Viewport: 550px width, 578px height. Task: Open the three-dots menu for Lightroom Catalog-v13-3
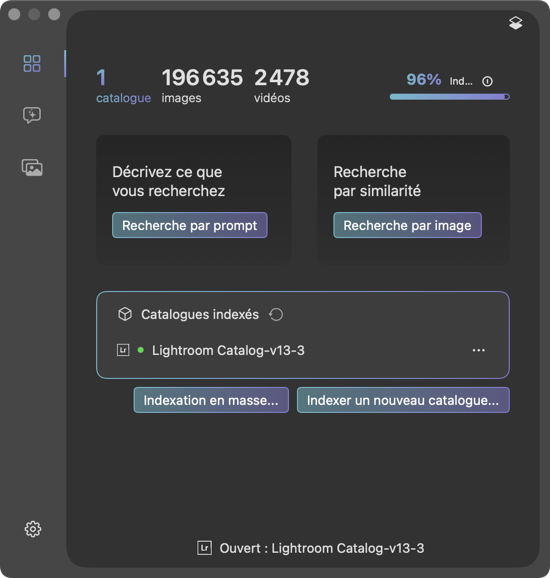(x=478, y=350)
